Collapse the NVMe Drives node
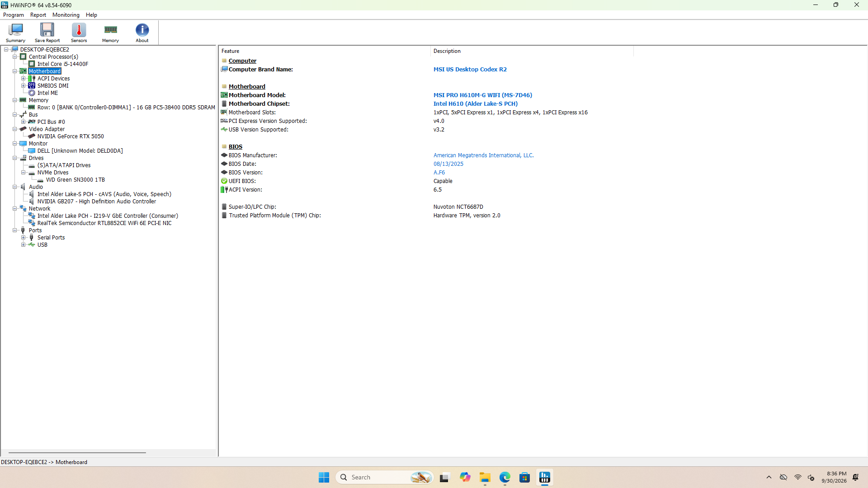The height and width of the screenshot is (488, 868). (24, 173)
